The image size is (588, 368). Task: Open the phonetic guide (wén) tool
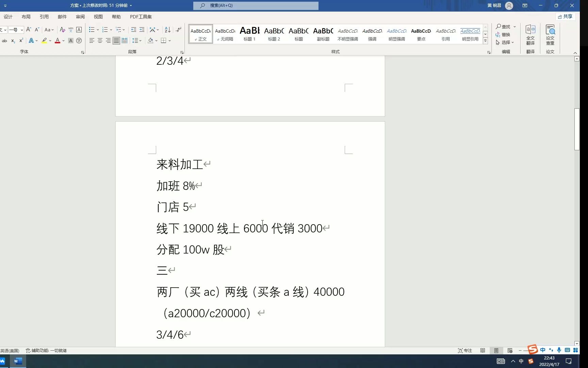click(70, 30)
